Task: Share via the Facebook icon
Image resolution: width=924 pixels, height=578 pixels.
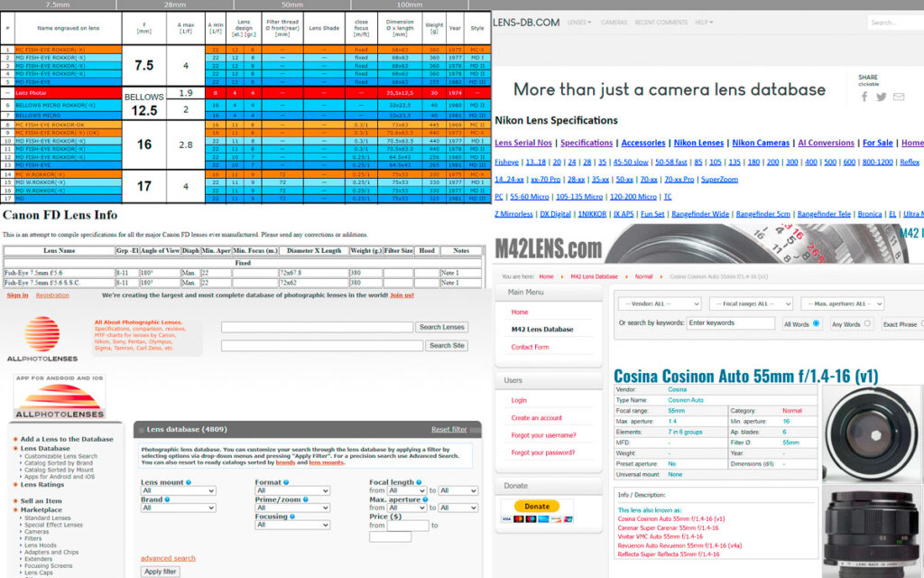Action: click(x=864, y=97)
